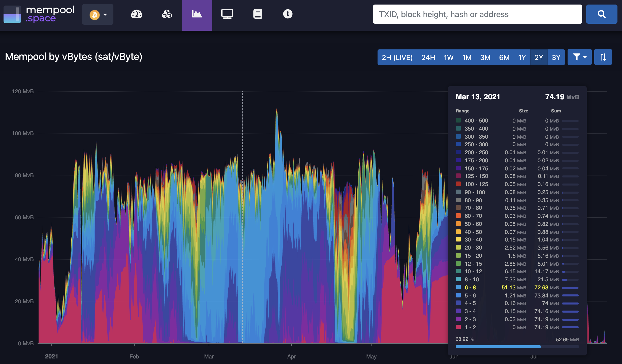Click the Bitcoin logo icon
The image size is (622, 364).
[95, 14]
